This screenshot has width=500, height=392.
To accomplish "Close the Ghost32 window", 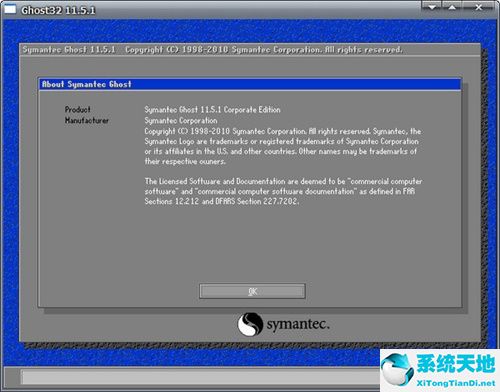I will point(479,7).
